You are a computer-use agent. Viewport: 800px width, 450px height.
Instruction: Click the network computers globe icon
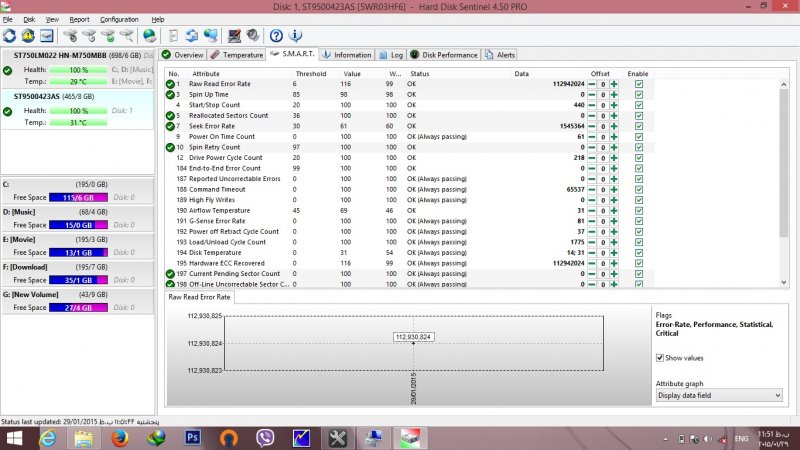click(211, 36)
